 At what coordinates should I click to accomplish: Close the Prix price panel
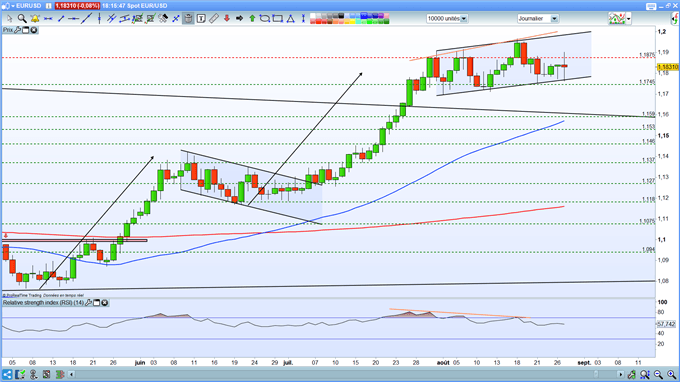tap(33, 30)
